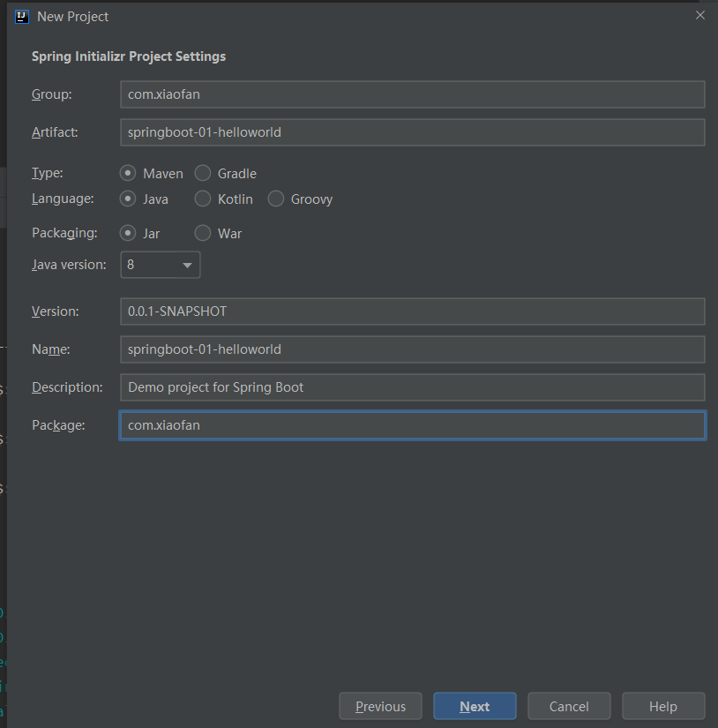Click the Name input field
Viewport: 718px width, 728px height.
tap(413, 349)
